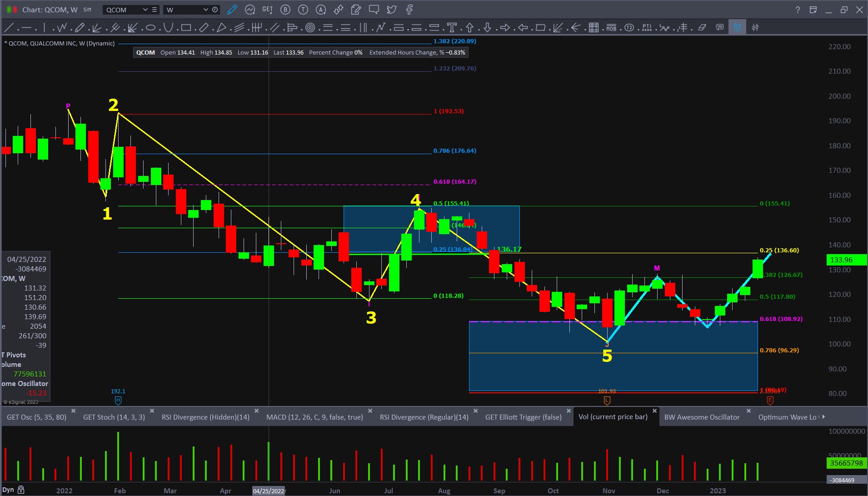Open the GET studies dropdown
868x496 pixels.
(267, 10)
